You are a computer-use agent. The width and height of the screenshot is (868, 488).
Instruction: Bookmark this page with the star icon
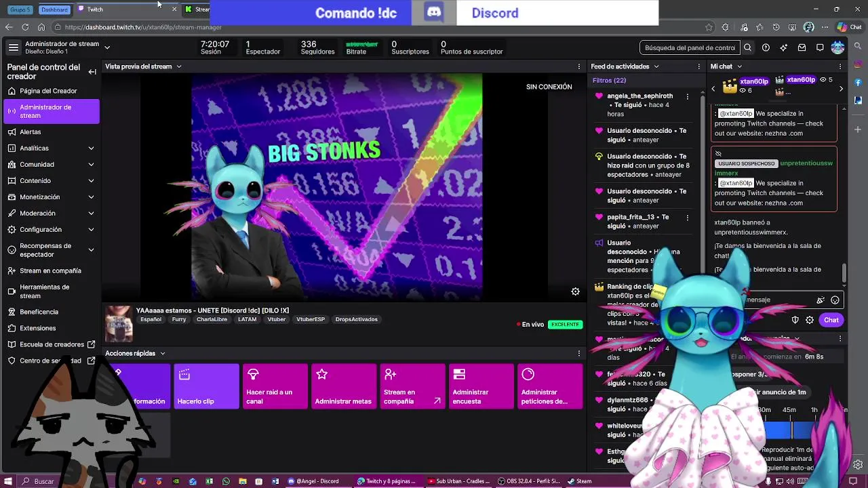tap(709, 27)
